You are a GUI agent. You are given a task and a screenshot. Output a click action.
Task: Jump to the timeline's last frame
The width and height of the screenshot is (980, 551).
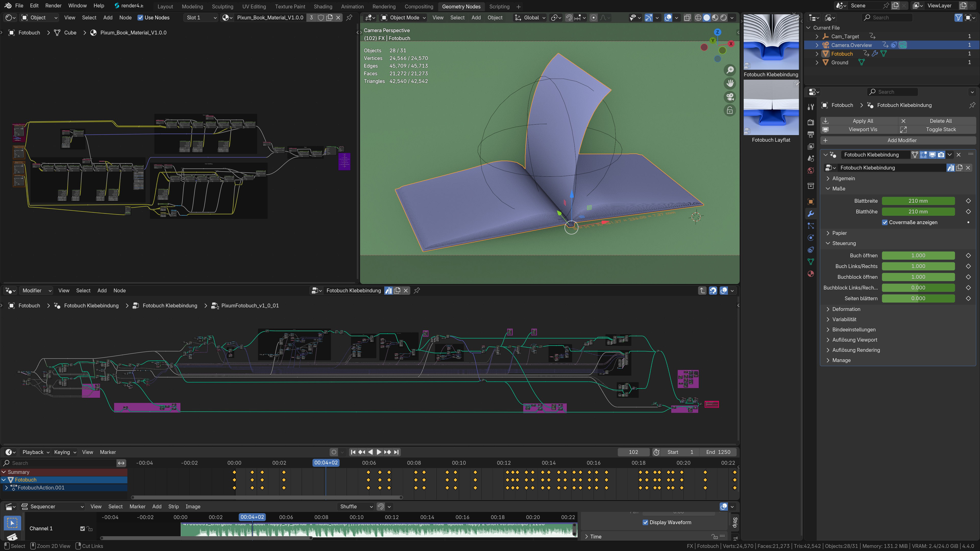click(x=396, y=452)
